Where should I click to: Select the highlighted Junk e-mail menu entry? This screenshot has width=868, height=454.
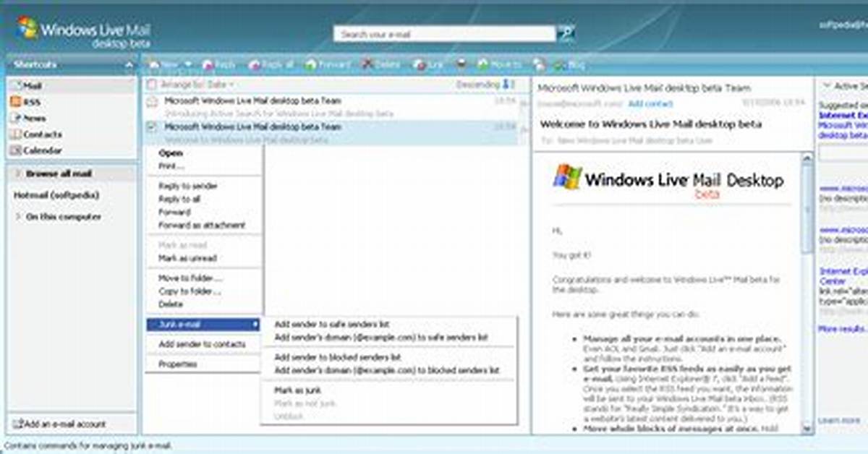[203, 325]
